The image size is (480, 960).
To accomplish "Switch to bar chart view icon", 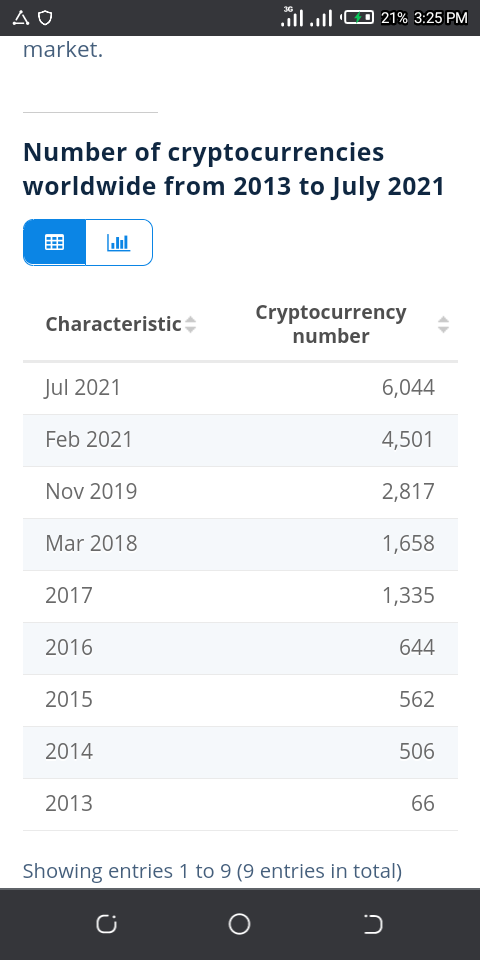I will (119, 242).
